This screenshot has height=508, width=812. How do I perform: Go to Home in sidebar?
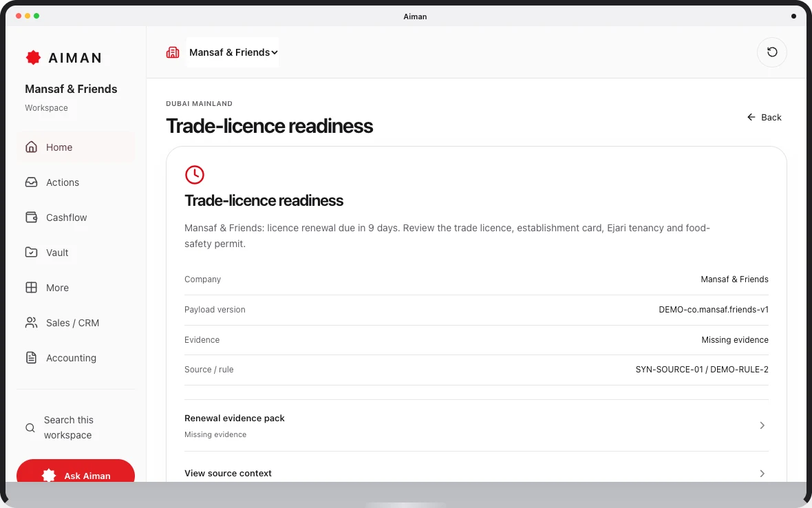click(76, 147)
